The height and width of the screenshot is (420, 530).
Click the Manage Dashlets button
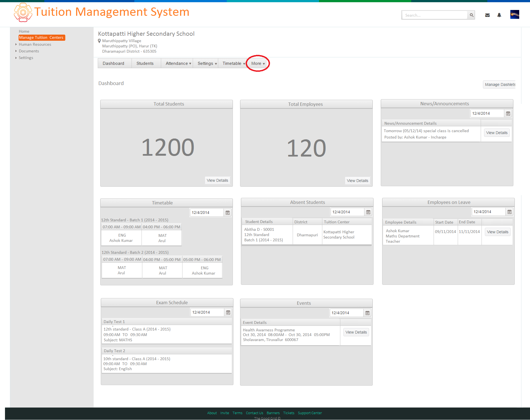pyautogui.click(x=500, y=85)
